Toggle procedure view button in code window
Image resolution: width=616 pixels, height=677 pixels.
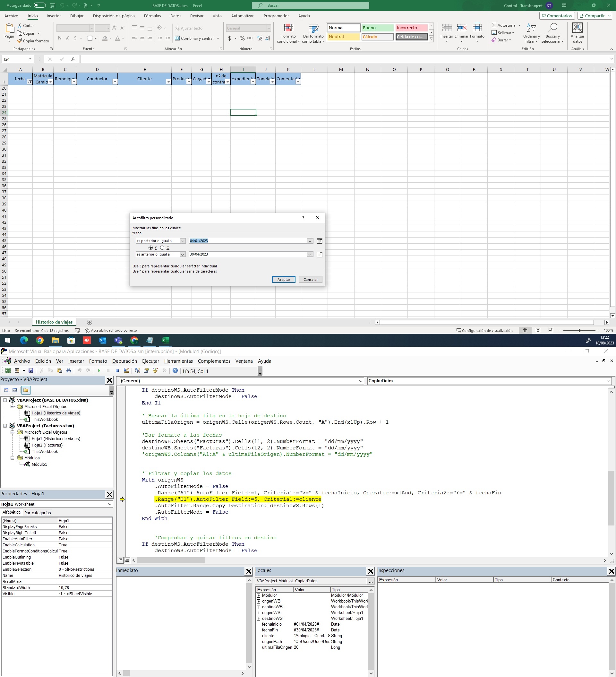120,560
